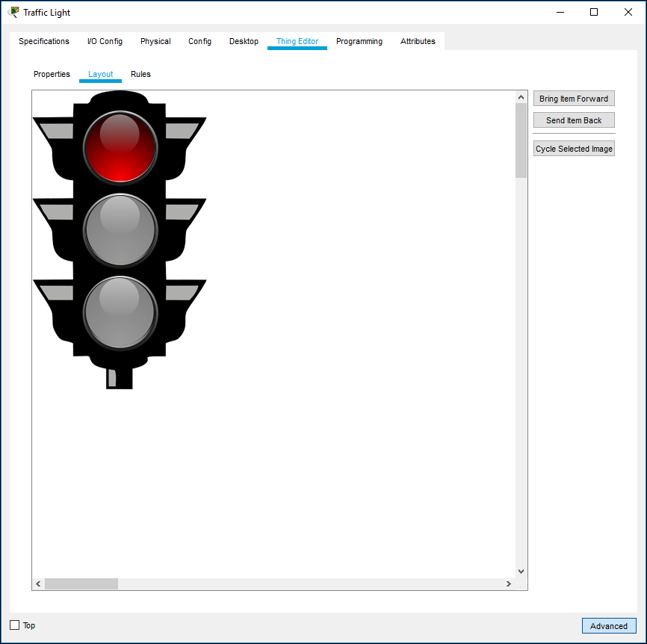The height and width of the screenshot is (644, 647).
Task: Click the Thing Editor tab
Action: tap(297, 41)
